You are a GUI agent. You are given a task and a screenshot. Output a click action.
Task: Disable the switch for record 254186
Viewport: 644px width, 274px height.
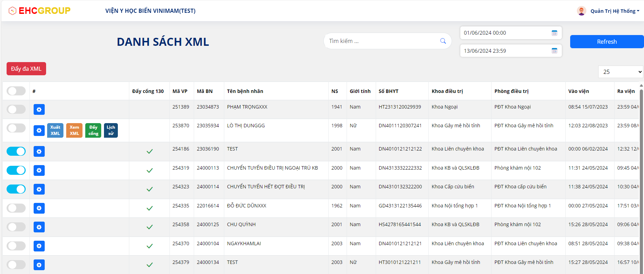click(16, 152)
